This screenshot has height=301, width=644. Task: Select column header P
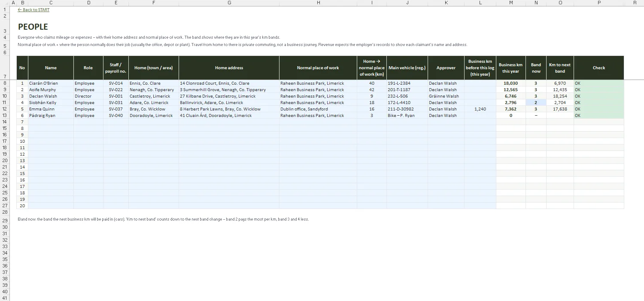pos(598,3)
